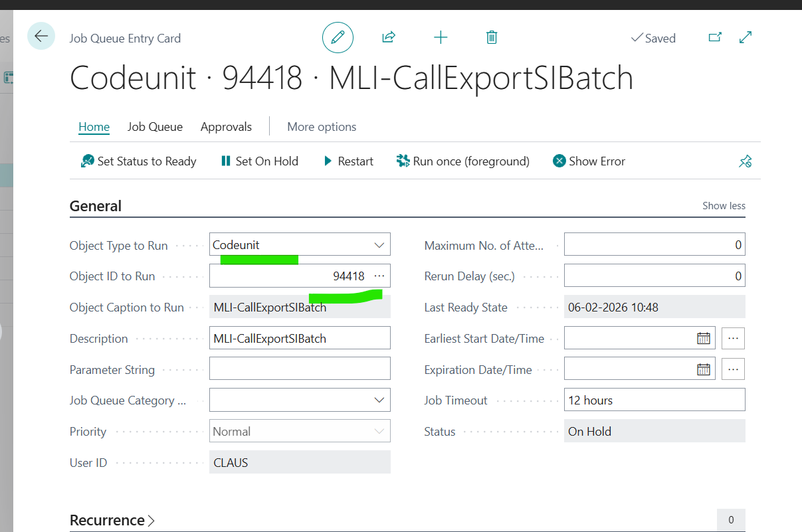Click Show less in General section
This screenshot has width=802, height=532.
click(724, 206)
